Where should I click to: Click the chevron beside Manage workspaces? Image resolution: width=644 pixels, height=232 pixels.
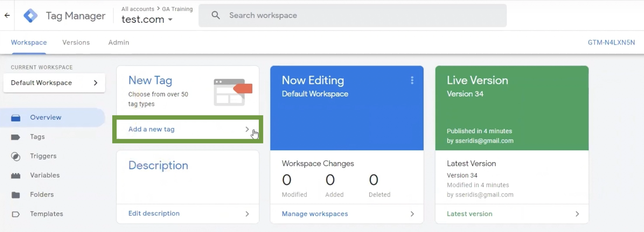tap(412, 214)
